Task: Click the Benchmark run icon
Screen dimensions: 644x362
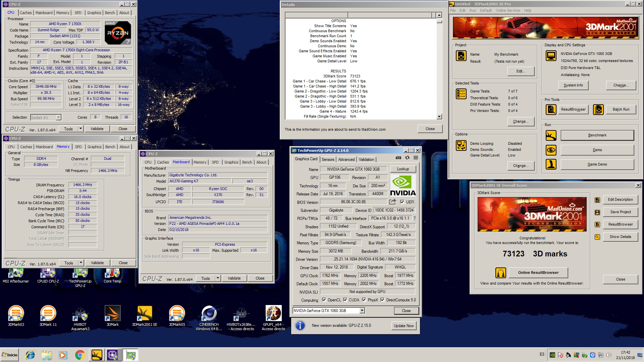Action: pos(551,135)
